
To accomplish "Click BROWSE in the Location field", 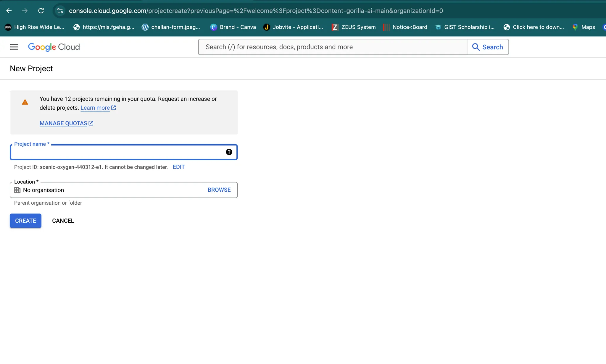I will pyautogui.click(x=219, y=190).
